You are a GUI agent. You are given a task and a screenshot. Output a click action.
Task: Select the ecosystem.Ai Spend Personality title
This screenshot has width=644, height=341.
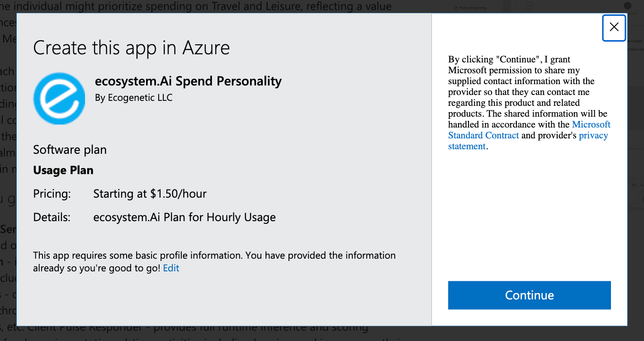pos(188,81)
